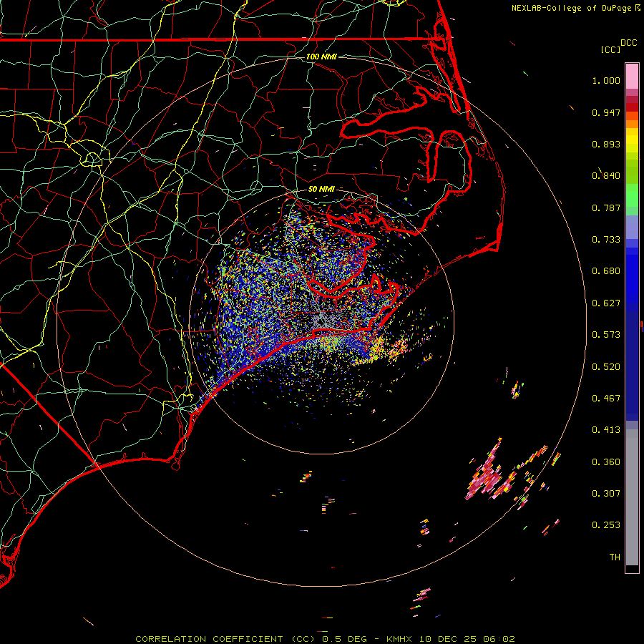Image resolution: width=644 pixels, height=644 pixels.
Task: Pick the light pink swatch beside 1.000
Action: [x=632, y=77]
